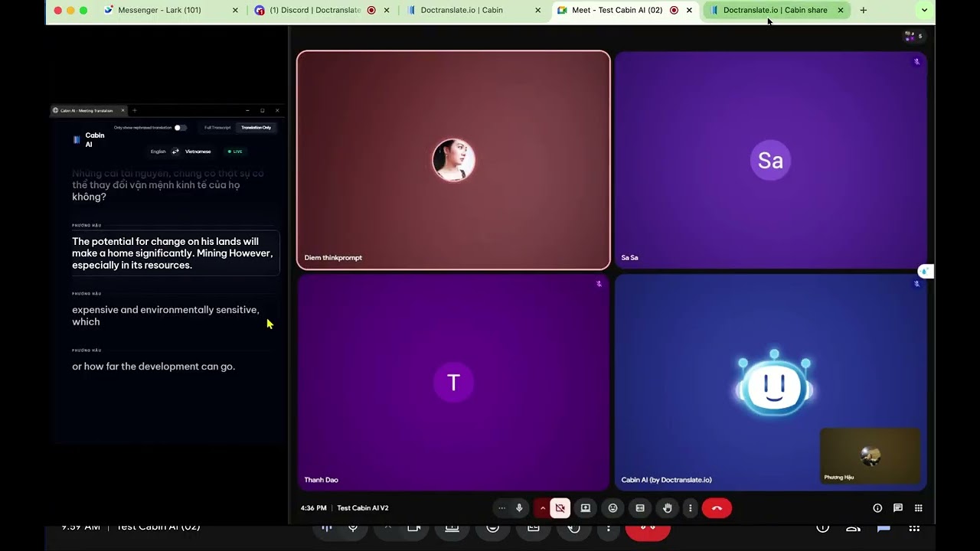Open the Doctranslate.io | Cabin share tab
The width and height of the screenshot is (980, 551).
pos(775,11)
